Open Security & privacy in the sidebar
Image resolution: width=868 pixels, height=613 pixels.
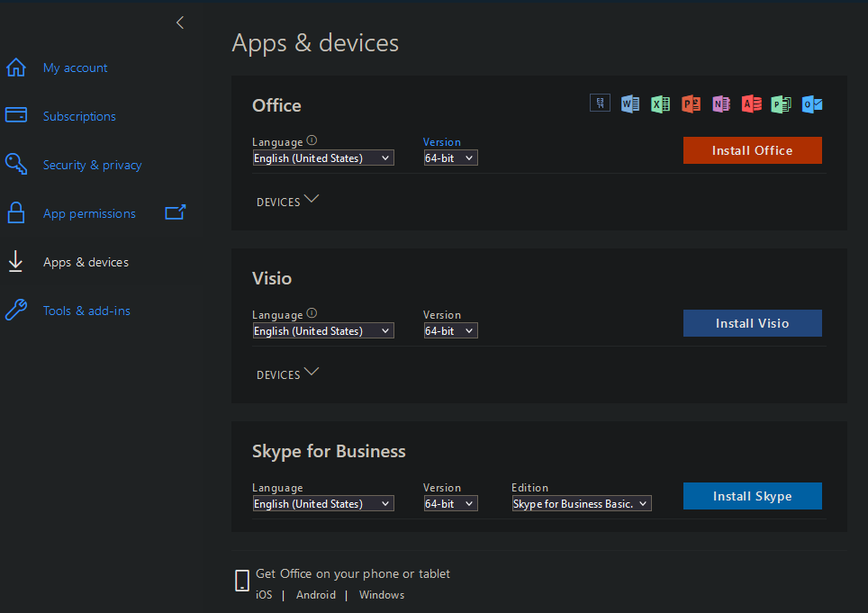92,165
